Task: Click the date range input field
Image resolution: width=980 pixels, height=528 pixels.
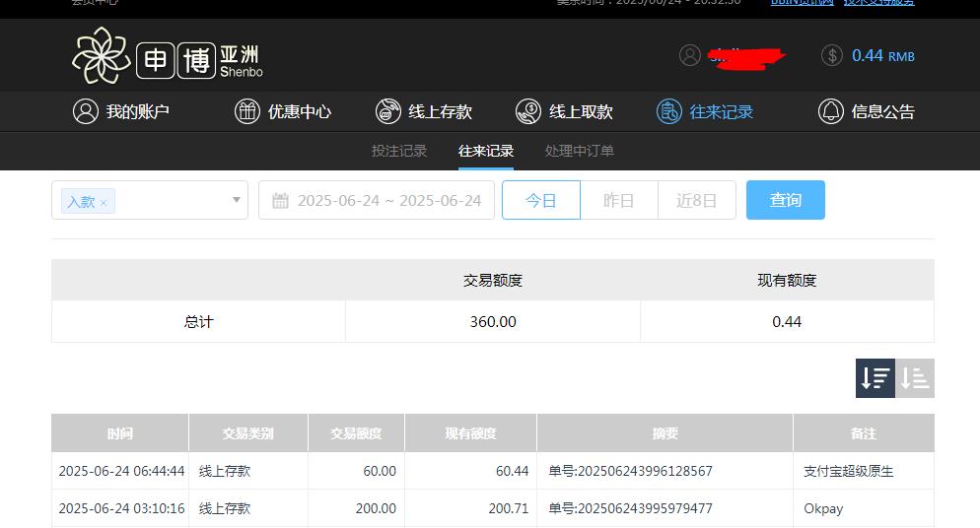Action: coord(377,200)
